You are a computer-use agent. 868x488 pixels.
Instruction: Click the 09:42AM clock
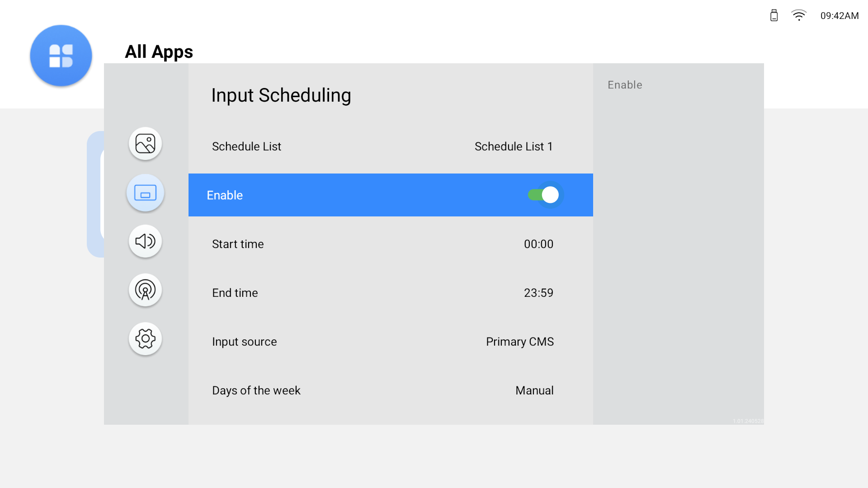840,16
